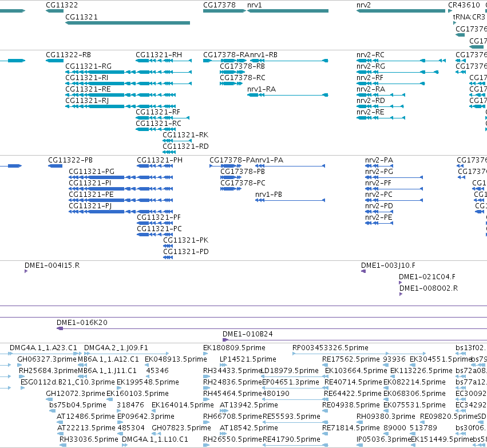
Task: Click transcript CG17378-RC
Action: [231, 84]
